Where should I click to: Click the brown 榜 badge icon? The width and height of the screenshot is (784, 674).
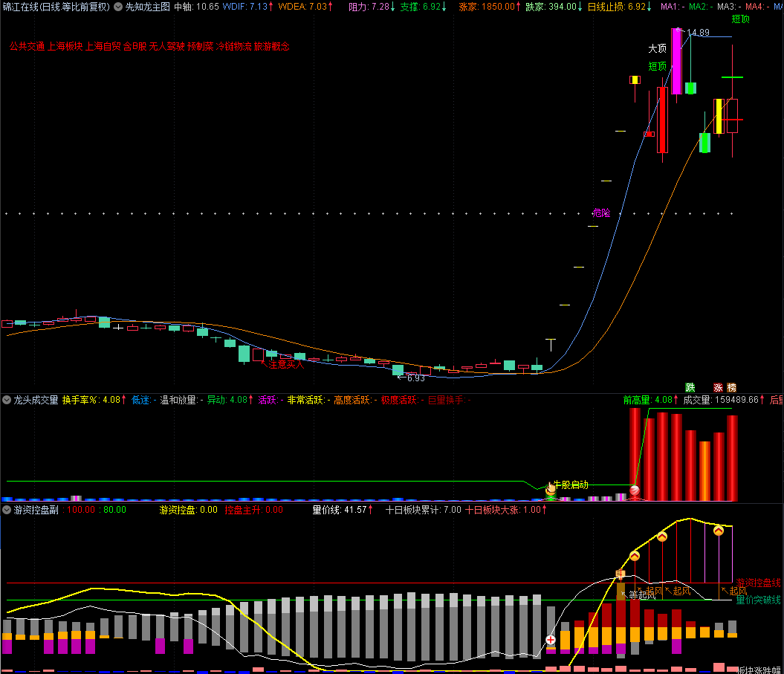pyautogui.click(x=732, y=387)
